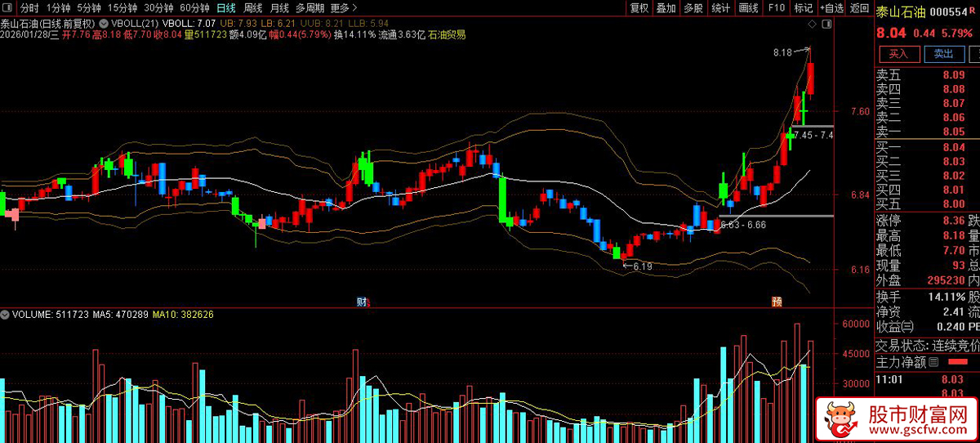Select the 30分钟 period tab
This screenshot has height=443, width=980.
(158, 8)
